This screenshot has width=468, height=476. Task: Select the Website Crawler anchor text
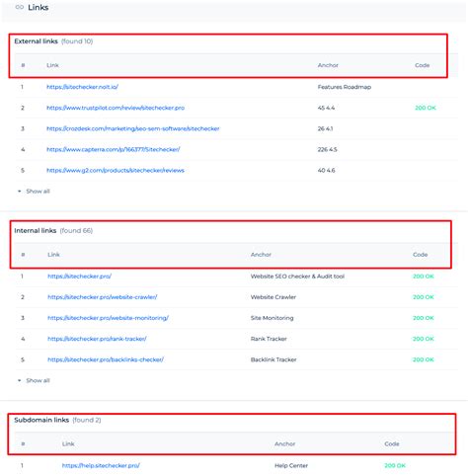[273, 297]
